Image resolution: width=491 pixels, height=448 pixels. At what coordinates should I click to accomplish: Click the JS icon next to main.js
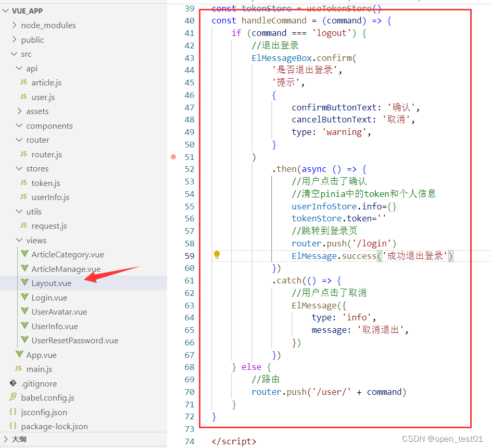[18, 369]
